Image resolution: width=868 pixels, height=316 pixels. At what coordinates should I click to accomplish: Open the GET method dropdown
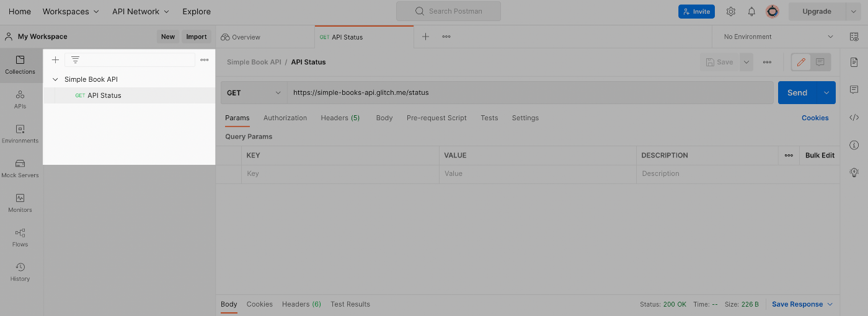point(254,93)
